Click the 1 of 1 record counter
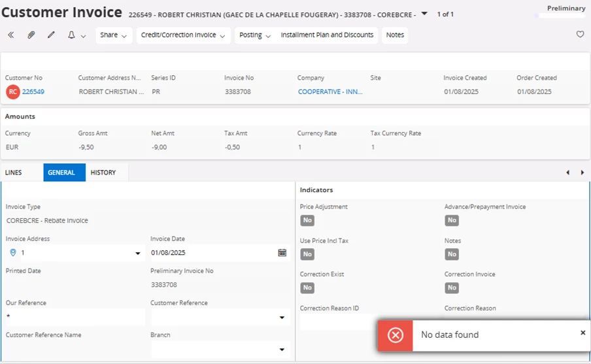Screen dimensions: 591x364 point(445,14)
